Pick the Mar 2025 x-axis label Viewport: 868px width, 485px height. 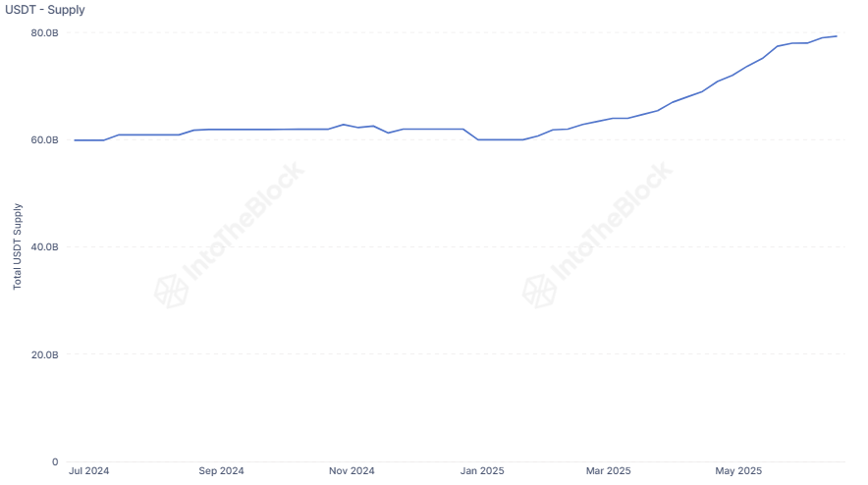point(609,471)
